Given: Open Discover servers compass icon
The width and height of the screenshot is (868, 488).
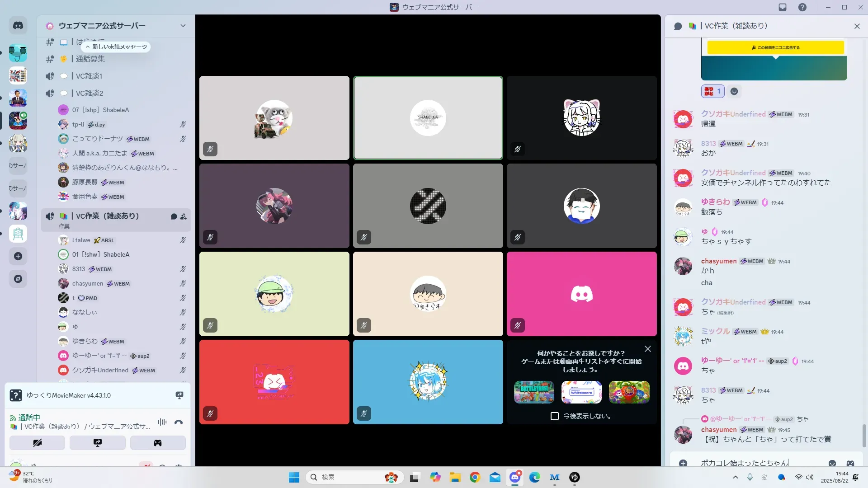Looking at the screenshot, I should [18, 279].
